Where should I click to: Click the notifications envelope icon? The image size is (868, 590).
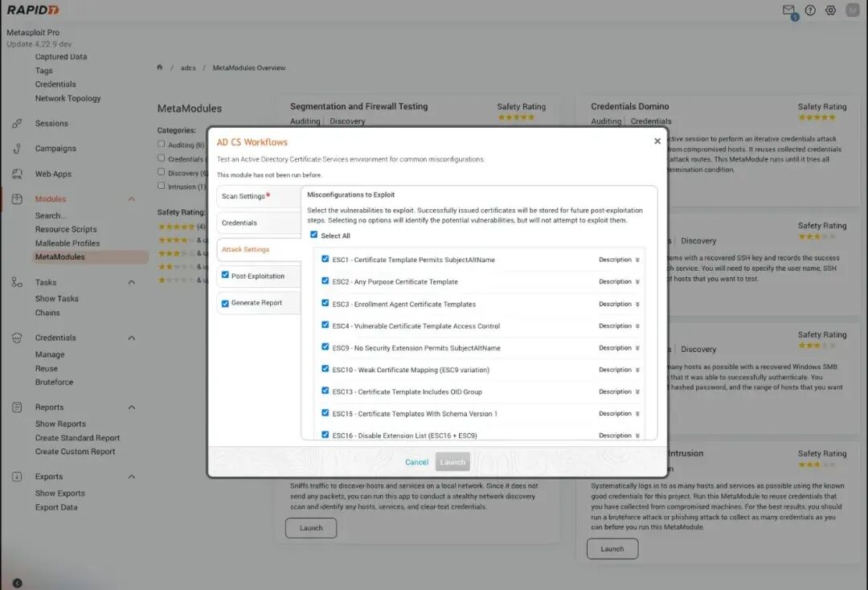(x=787, y=10)
